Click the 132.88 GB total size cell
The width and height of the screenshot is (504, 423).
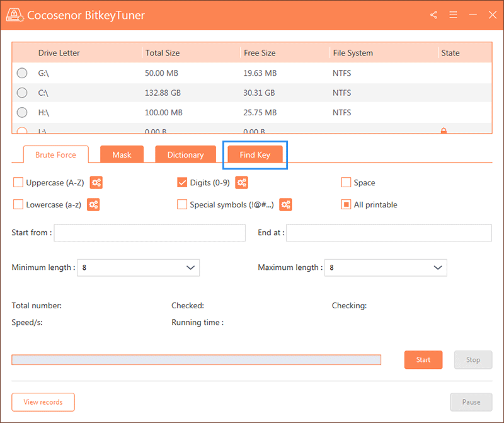point(163,93)
